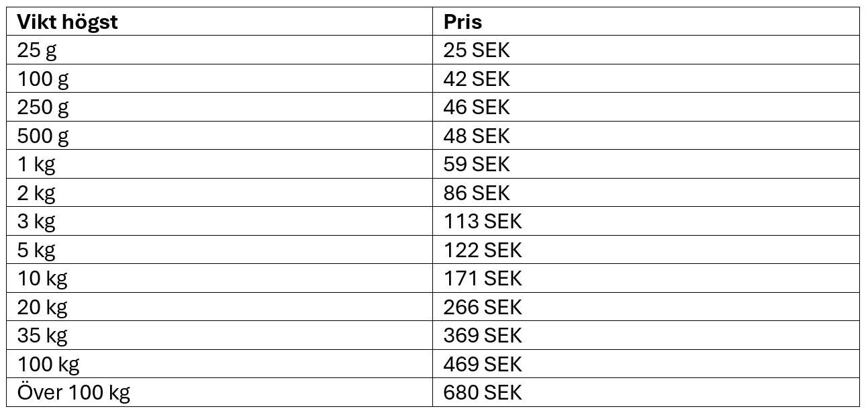Click the 42 SEK price cell
Image resolution: width=868 pixels, height=413 pixels.
pyautogui.click(x=476, y=79)
